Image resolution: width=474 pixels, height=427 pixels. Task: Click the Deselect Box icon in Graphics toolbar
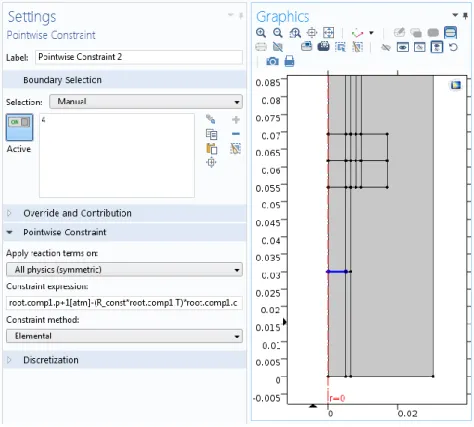click(357, 47)
